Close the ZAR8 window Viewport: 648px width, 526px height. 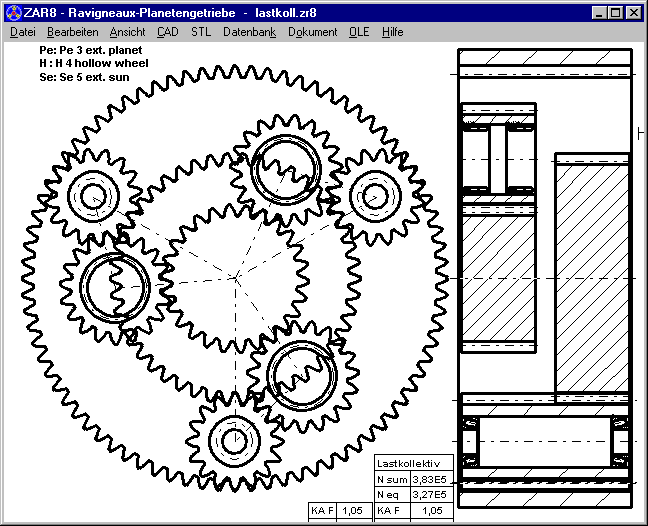tap(634, 13)
